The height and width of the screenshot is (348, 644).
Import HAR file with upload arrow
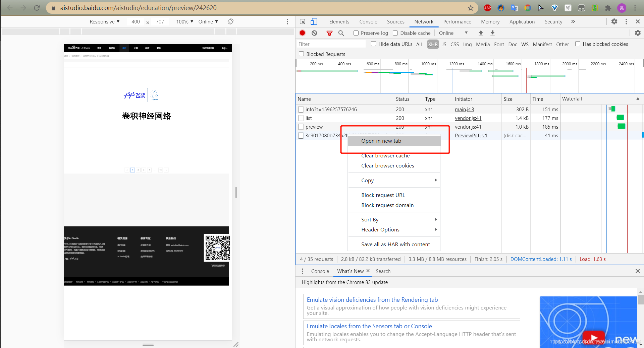point(481,33)
